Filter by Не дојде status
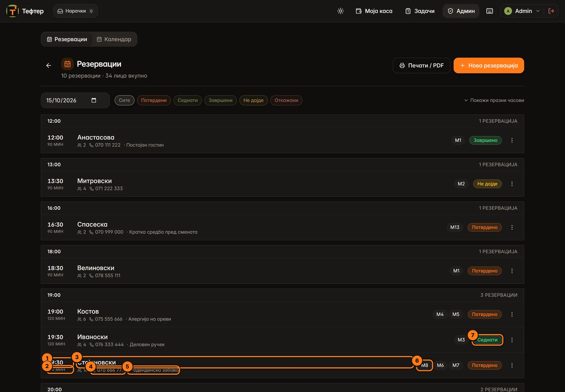This screenshot has width=565, height=392. coord(253,100)
